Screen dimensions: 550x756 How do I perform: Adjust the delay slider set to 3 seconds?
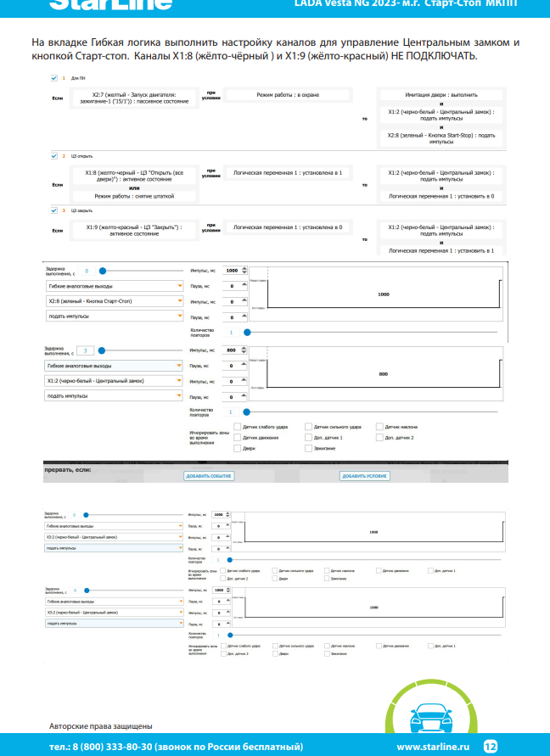coord(102,351)
